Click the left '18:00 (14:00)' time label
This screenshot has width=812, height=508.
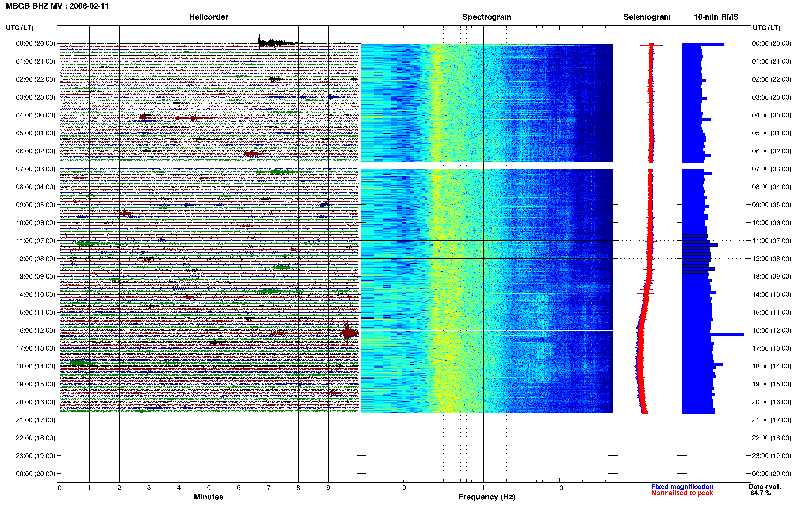pos(36,366)
